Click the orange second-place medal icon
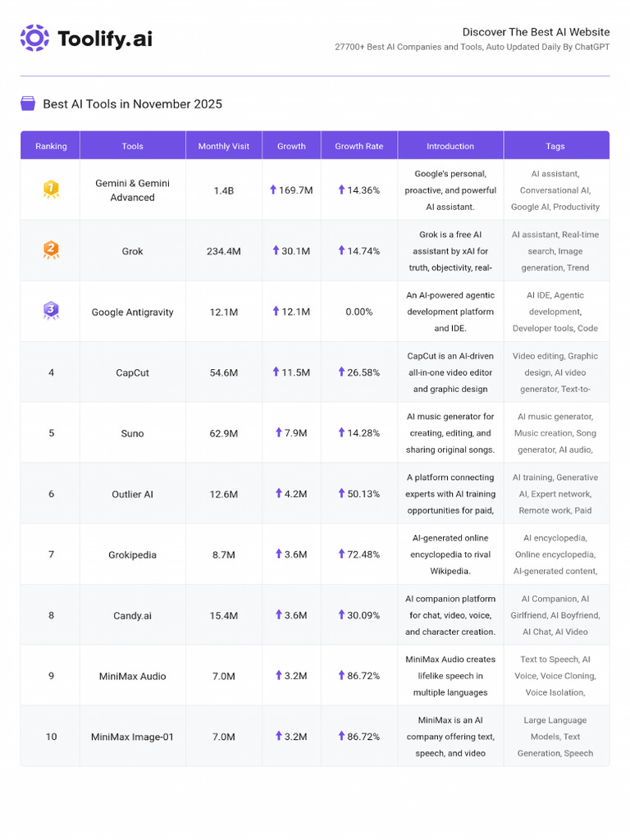This screenshot has height=840, width=630. click(51, 250)
